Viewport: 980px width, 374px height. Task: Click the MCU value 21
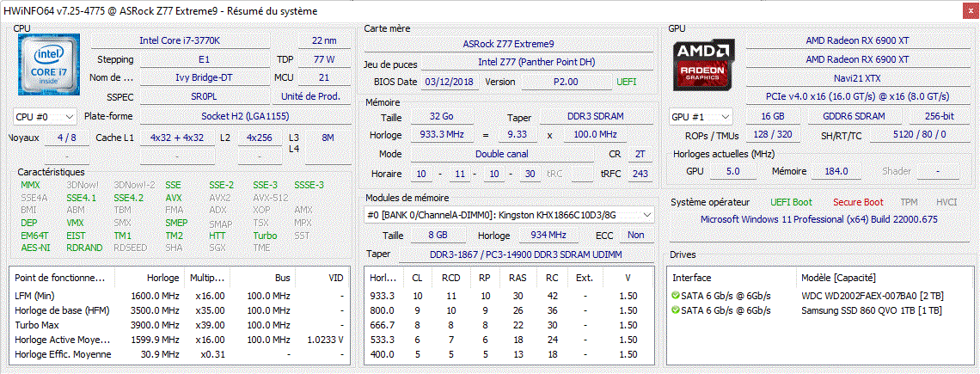coord(324,78)
